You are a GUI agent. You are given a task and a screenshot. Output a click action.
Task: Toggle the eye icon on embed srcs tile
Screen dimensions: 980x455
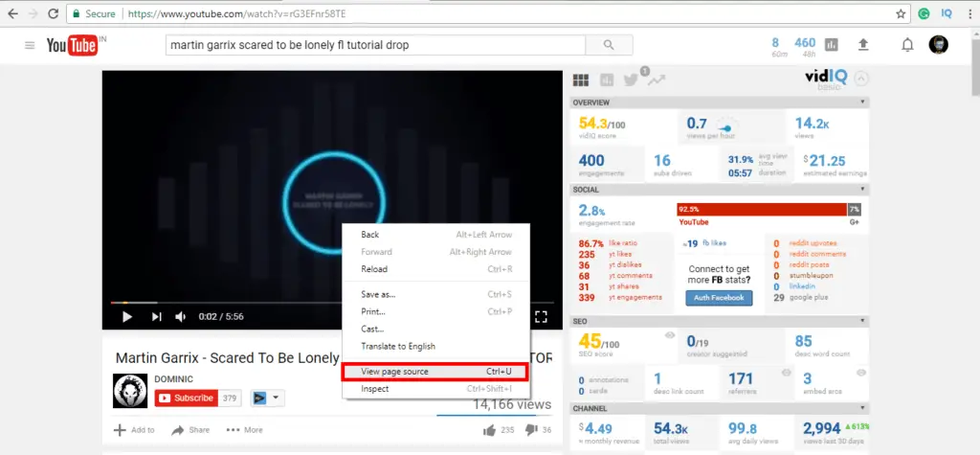click(x=861, y=373)
